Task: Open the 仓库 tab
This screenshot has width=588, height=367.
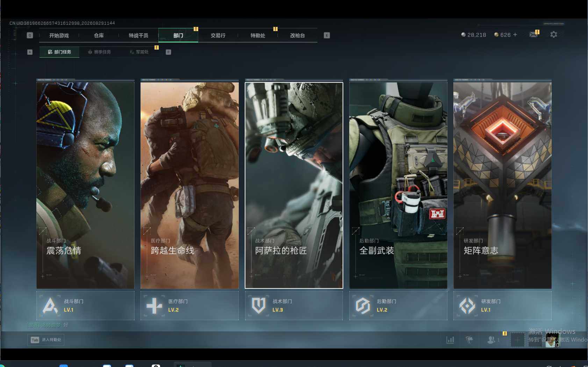Action: point(99,35)
